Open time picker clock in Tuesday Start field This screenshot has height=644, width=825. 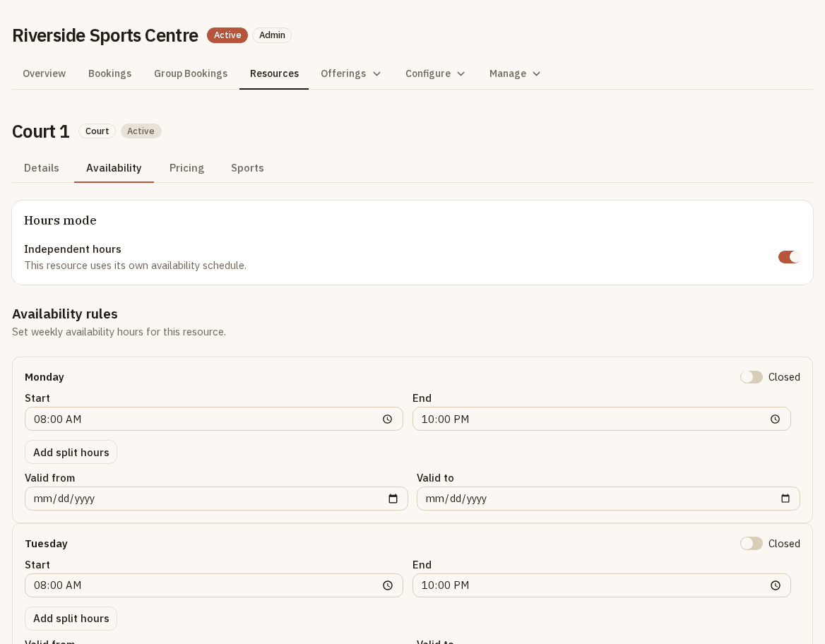coord(388,585)
